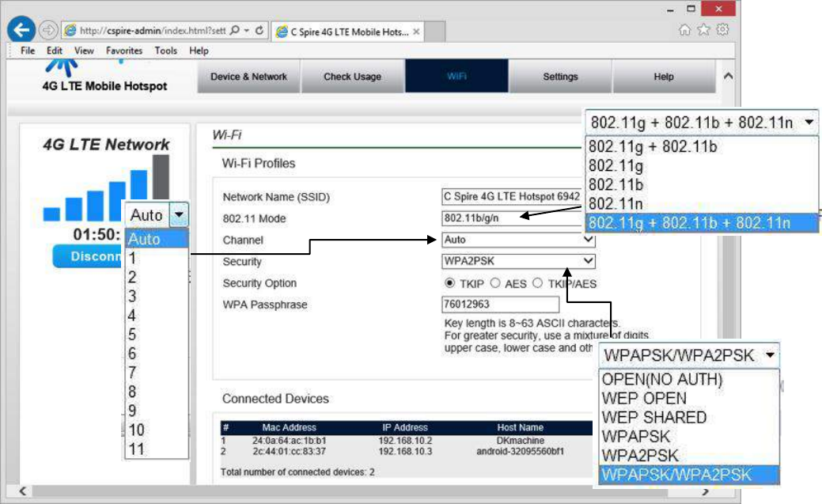Screen dimensions: 822x504
Task: Select highlighted WPAPSK/WPA2PSK list option
Action: [x=689, y=475]
